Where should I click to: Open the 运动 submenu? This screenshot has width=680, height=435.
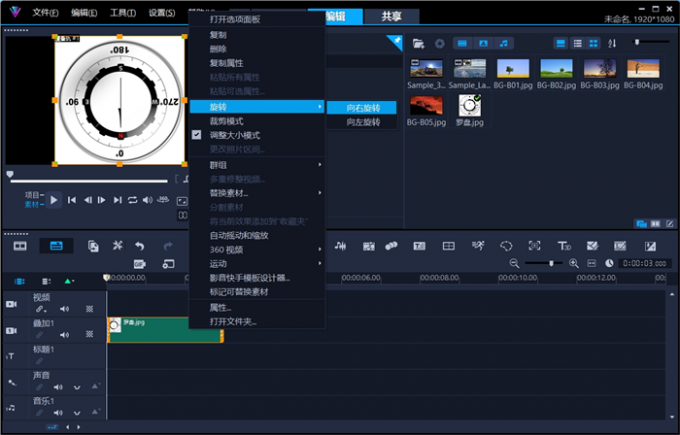pyautogui.click(x=258, y=264)
